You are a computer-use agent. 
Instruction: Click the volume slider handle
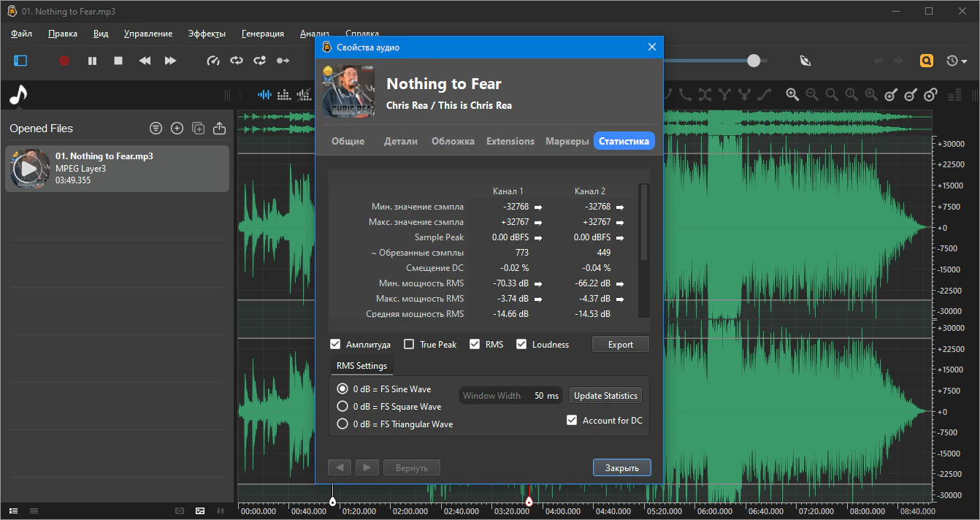(x=754, y=61)
